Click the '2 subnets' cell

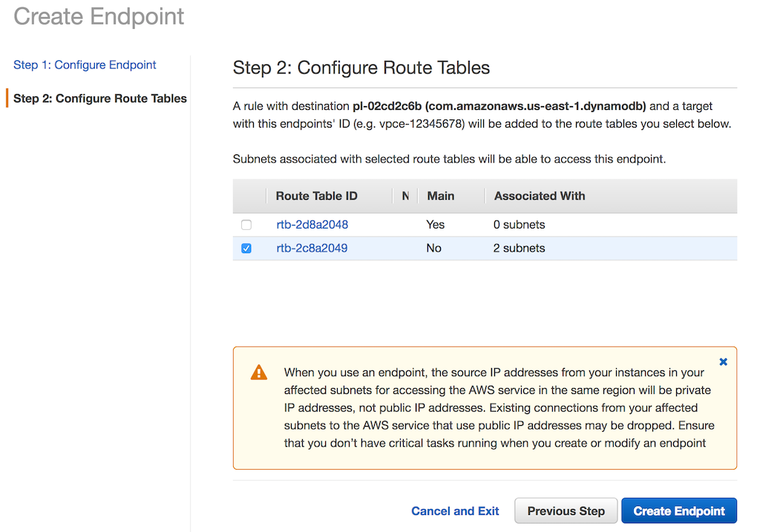click(x=519, y=249)
